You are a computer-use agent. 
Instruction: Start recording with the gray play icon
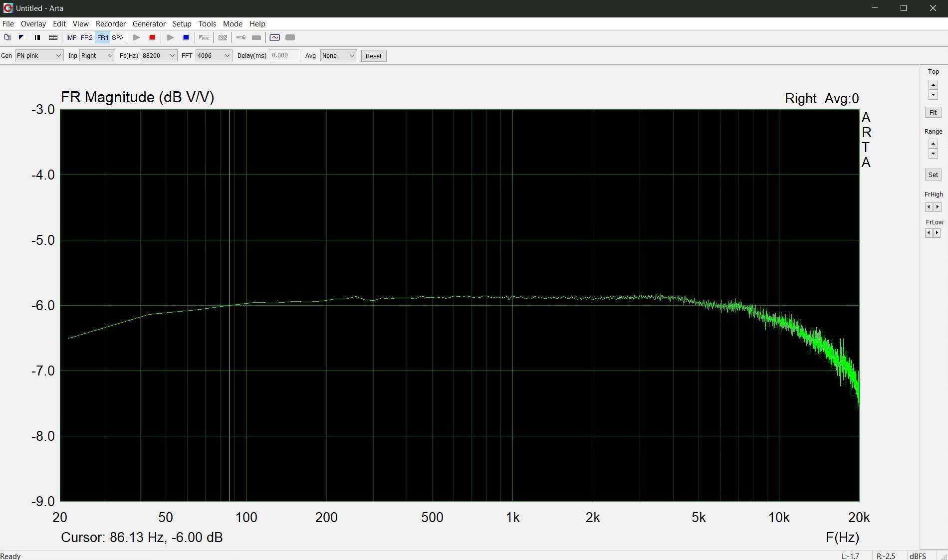136,37
